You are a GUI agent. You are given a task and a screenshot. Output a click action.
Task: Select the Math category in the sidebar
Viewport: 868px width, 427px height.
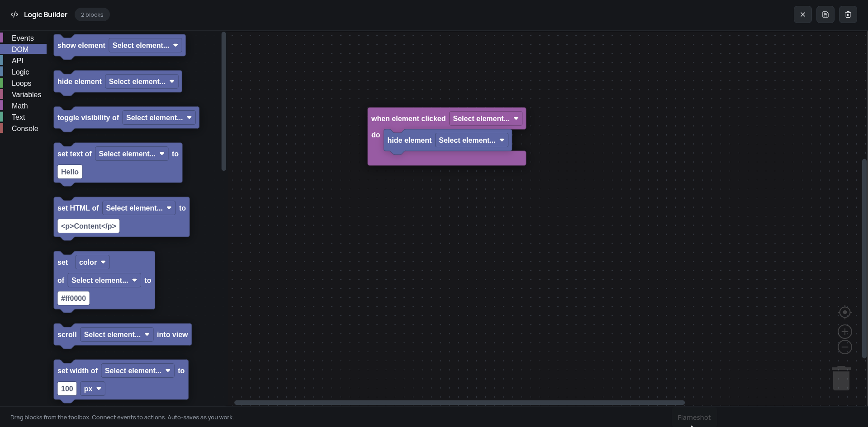[19, 106]
